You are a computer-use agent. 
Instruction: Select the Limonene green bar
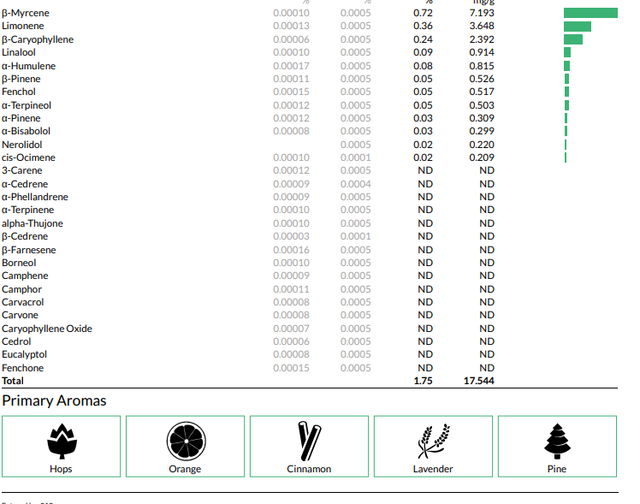pos(577,27)
